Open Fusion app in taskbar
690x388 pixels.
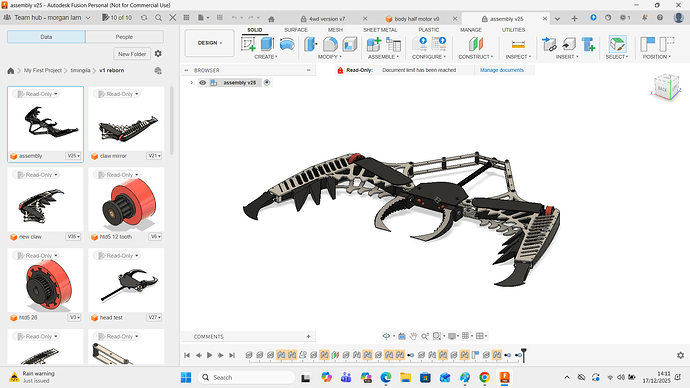[504, 377]
